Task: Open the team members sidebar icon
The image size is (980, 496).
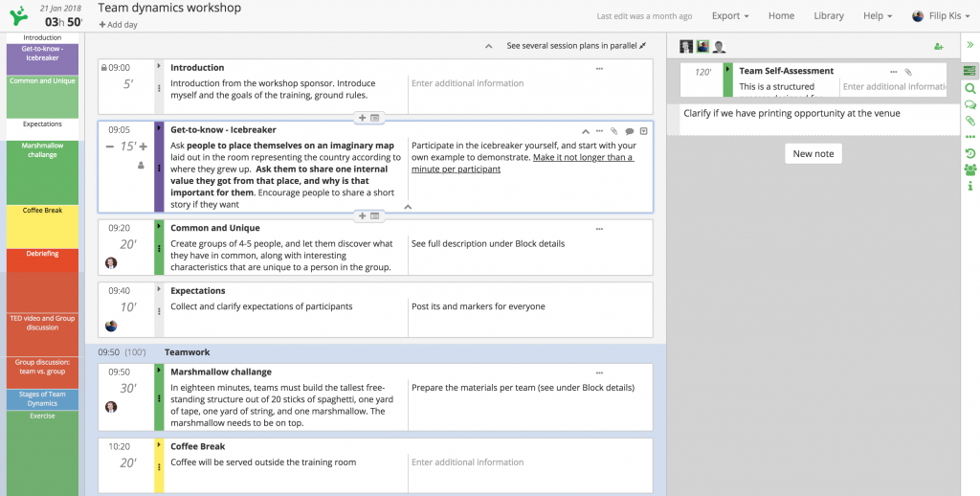Action: pos(970,169)
